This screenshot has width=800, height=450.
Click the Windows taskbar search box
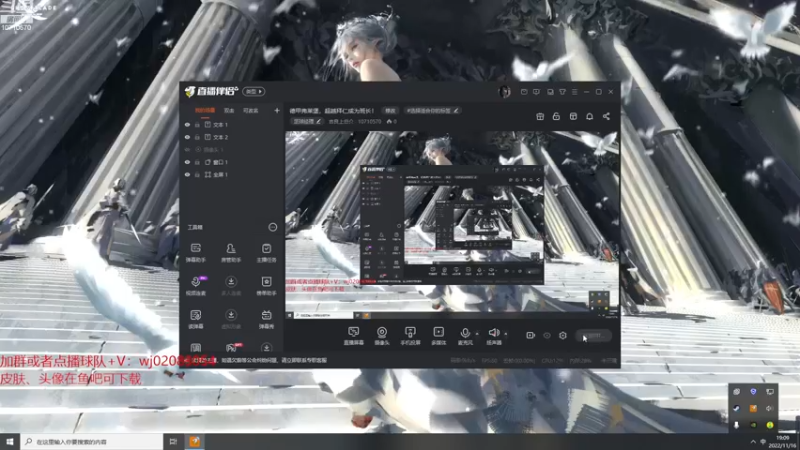tap(85, 440)
